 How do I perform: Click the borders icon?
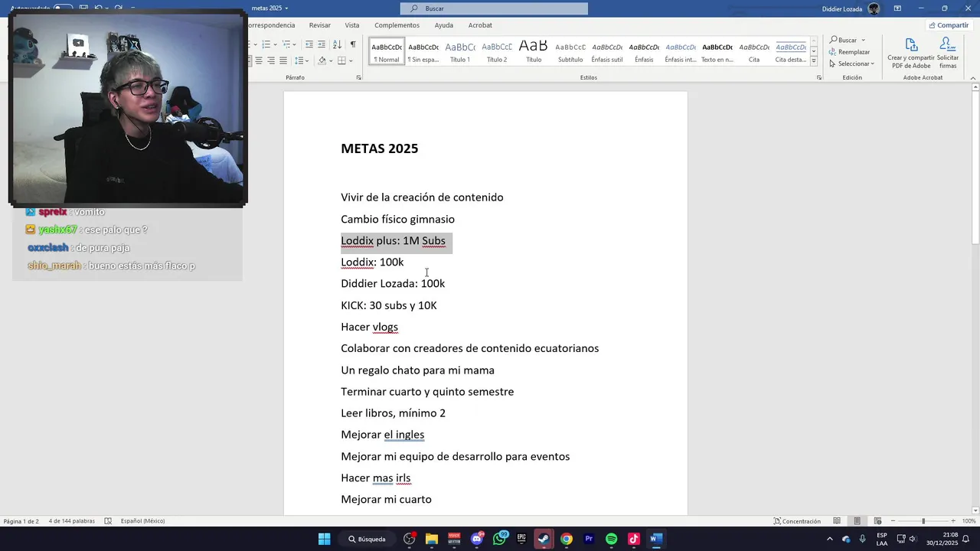pyautogui.click(x=341, y=60)
